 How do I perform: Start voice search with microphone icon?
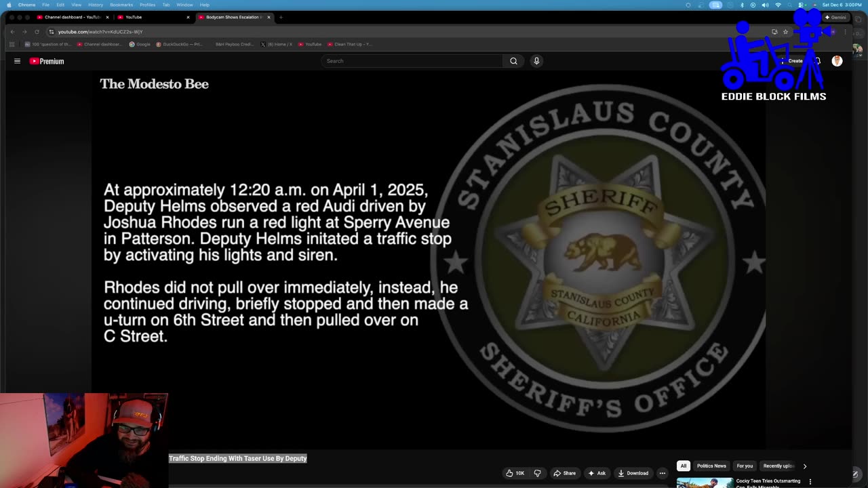(x=536, y=61)
